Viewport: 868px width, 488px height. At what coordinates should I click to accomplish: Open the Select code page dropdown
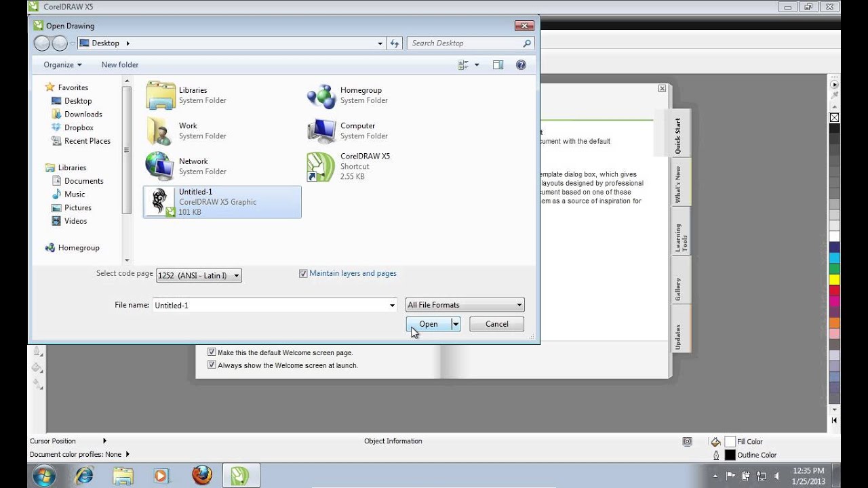[199, 275]
